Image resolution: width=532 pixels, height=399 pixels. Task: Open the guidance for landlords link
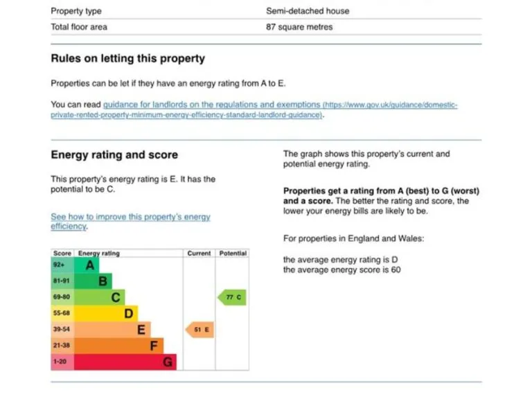(x=211, y=105)
